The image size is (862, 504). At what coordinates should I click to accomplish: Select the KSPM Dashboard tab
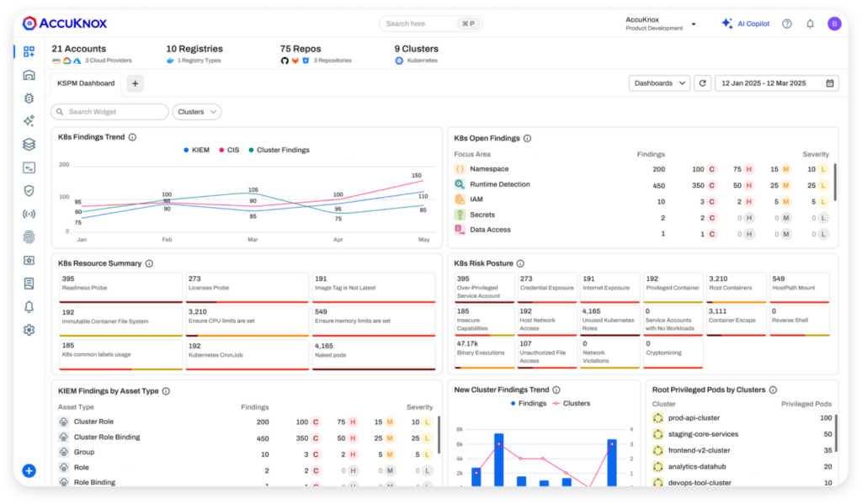point(86,83)
